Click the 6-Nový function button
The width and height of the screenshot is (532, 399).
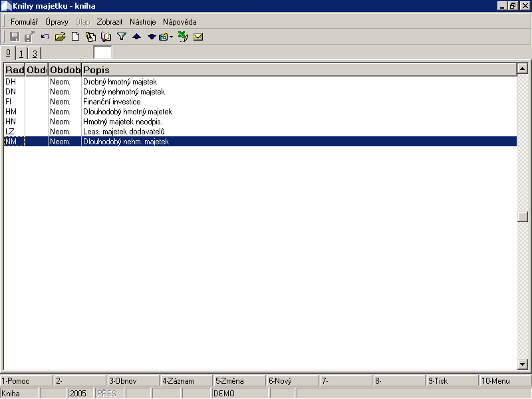coord(293,380)
